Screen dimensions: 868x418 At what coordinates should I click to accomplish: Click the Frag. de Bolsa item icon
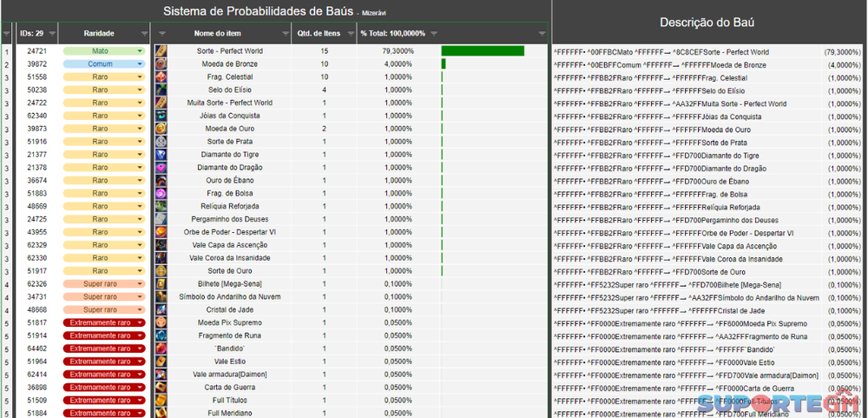pyautogui.click(x=161, y=193)
